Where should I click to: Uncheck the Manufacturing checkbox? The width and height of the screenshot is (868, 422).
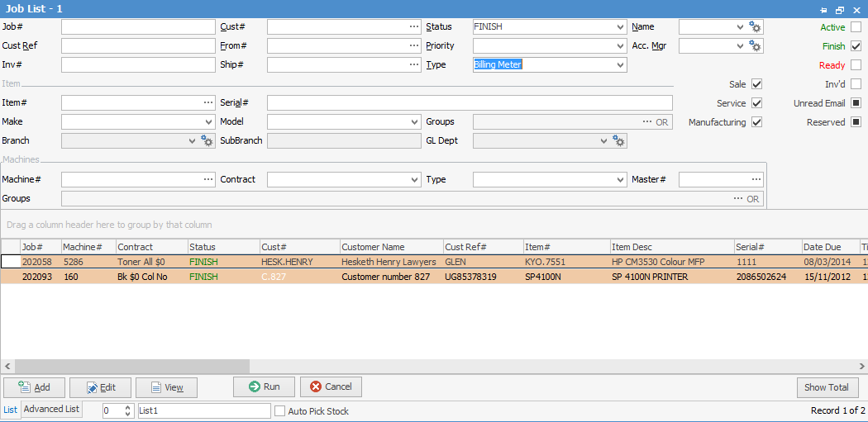(x=756, y=122)
